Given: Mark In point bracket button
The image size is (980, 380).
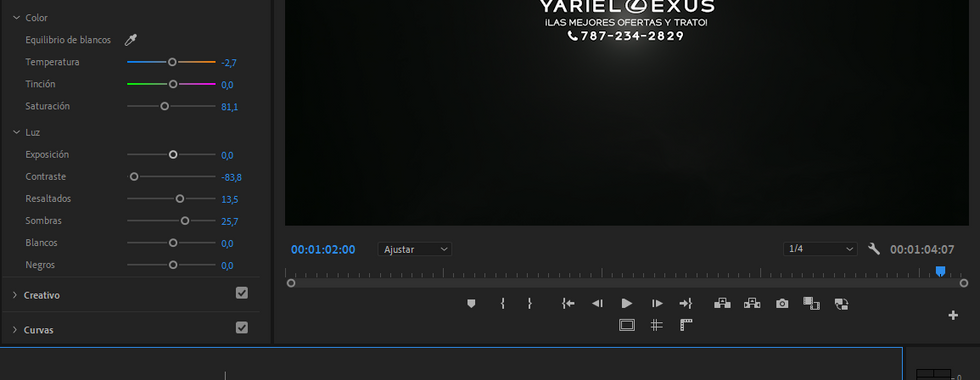Looking at the screenshot, I should (x=502, y=304).
